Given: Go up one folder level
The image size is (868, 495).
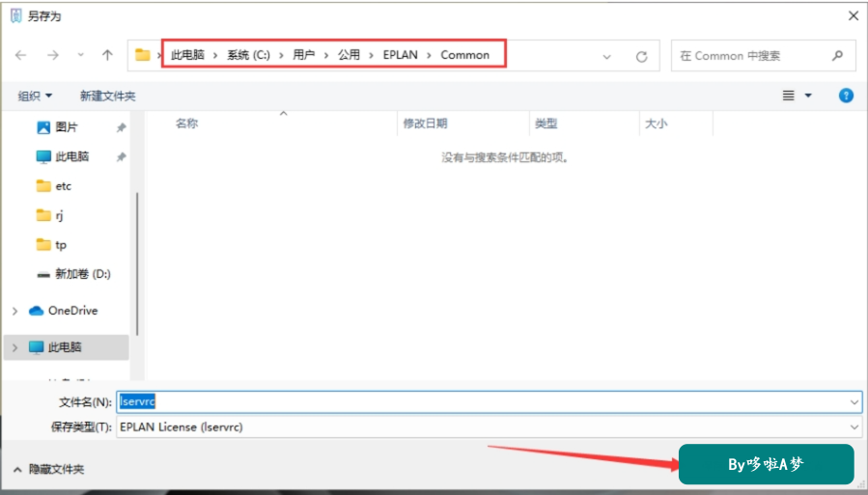Looking at the screenshot, I should point(107,55).
